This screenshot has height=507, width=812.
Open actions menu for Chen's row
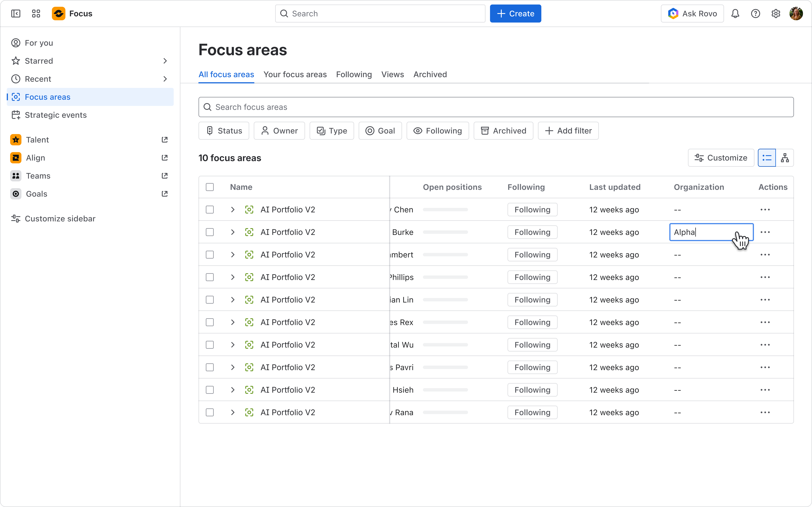[765, 210]
